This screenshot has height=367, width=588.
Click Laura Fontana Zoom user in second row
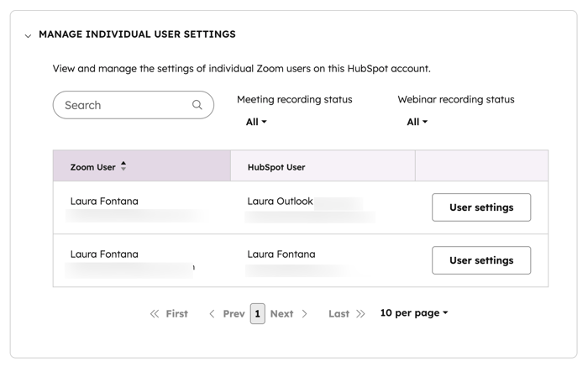coord(104,254)
